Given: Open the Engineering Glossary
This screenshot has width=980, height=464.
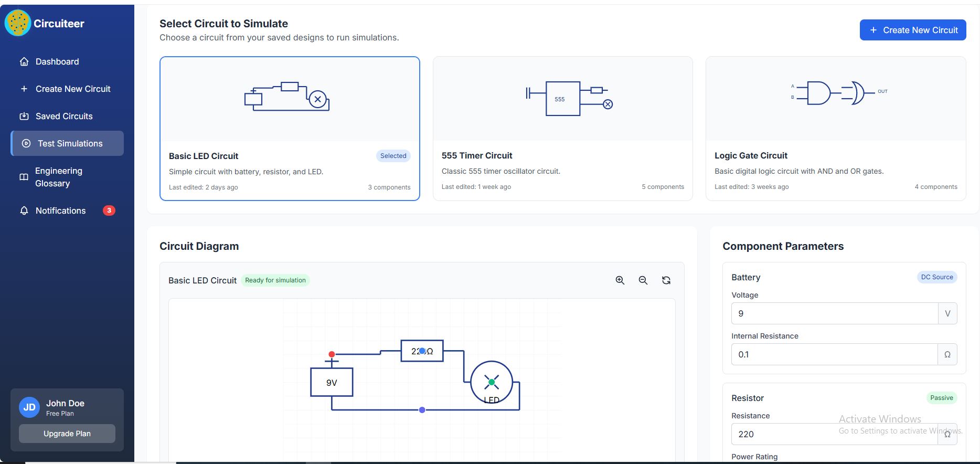Looking at the screenshot, I should (59, 177).
